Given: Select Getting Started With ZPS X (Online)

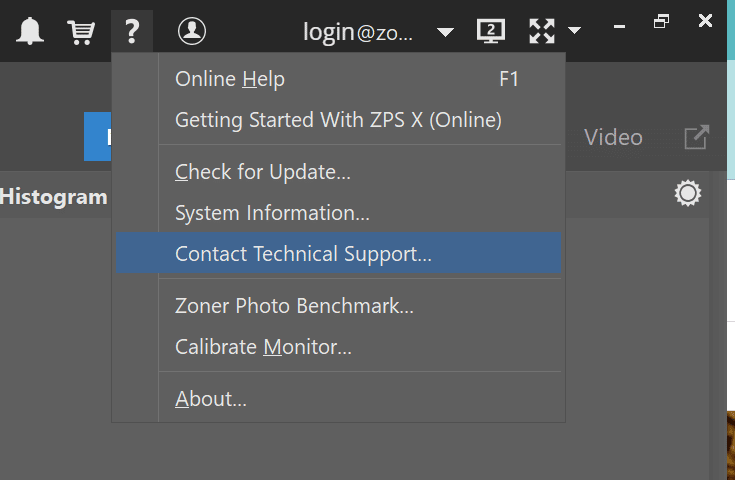Looking at the screenshot, I should click(x=338, y=120).
